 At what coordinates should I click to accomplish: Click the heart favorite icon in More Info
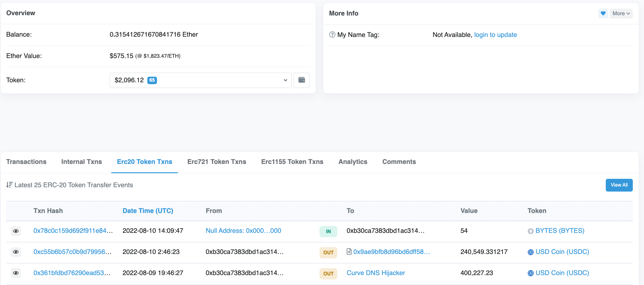coord(603,13)
